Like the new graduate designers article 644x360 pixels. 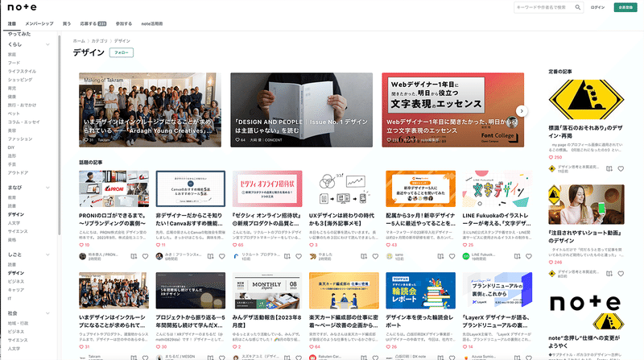coord(452,256)
